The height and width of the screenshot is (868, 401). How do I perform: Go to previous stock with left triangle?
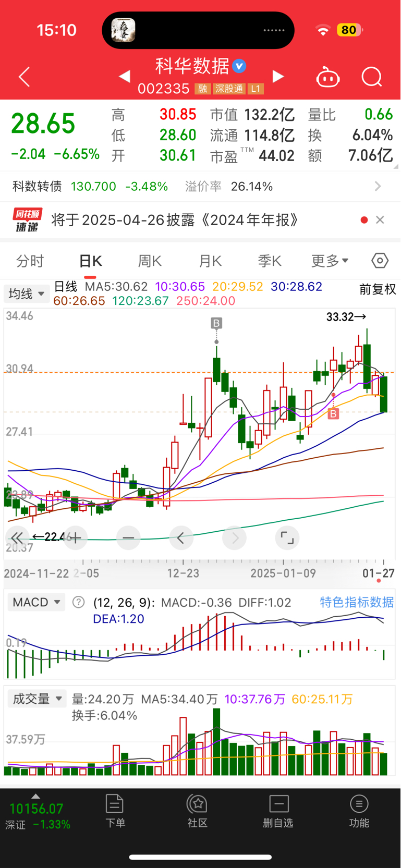tap(124, 77)
